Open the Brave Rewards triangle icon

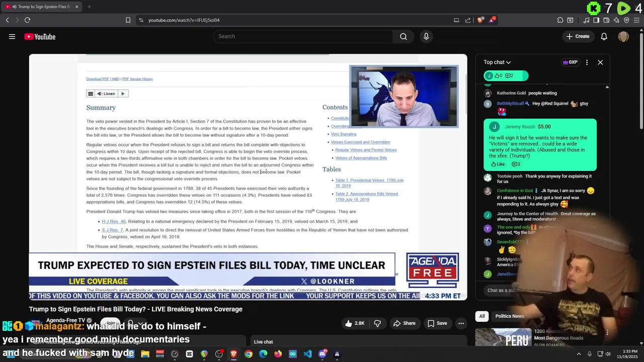point(492,20)
